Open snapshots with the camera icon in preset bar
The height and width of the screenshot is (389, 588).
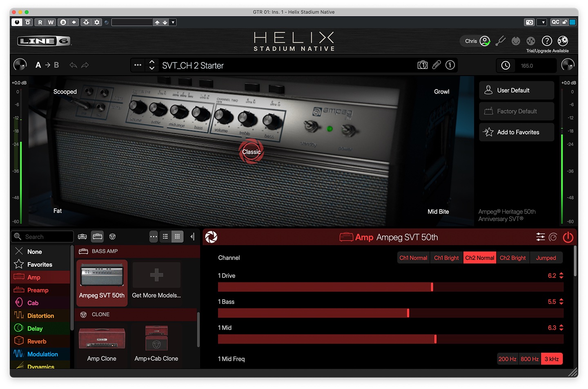(x=423, y=65)
